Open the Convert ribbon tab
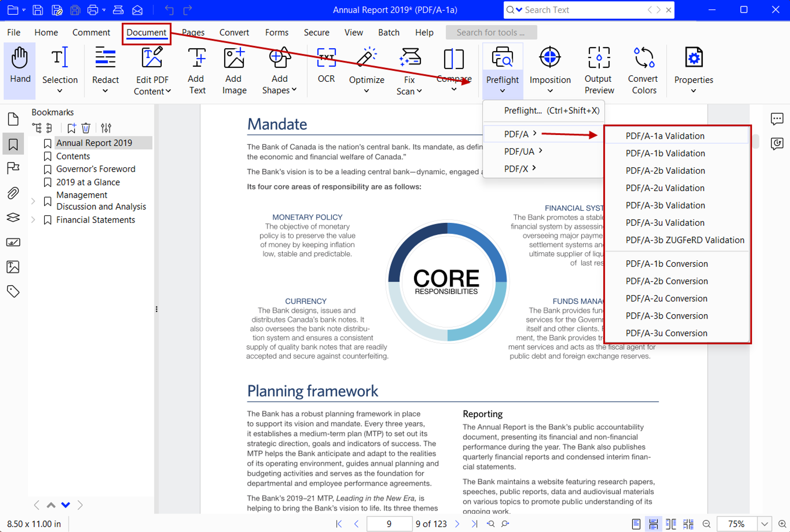This screenshot has height=532, width=790. click(234, 32)
